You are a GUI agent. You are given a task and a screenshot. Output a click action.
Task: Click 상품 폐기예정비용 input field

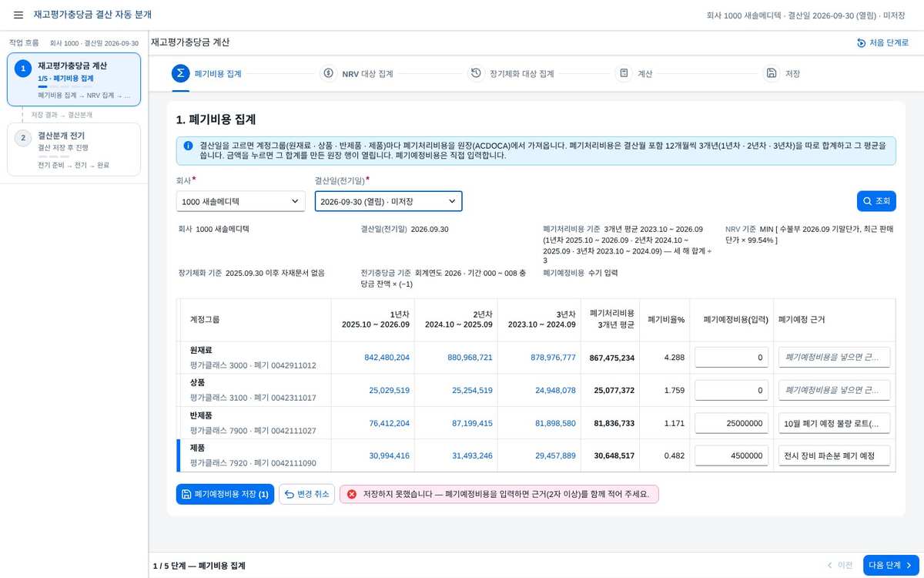[x=731, y=391]
